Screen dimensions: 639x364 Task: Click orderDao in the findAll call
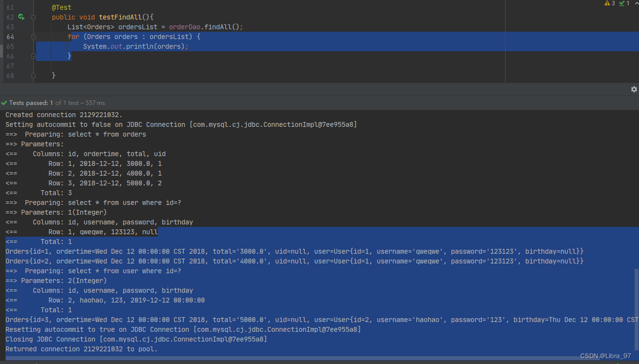pos(185,27)
